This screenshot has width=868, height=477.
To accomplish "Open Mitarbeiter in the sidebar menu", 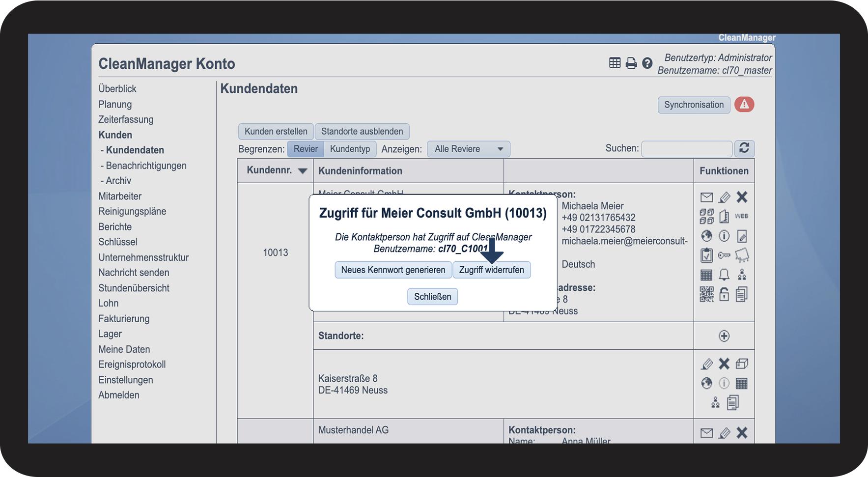I will [x=120, y=196].
